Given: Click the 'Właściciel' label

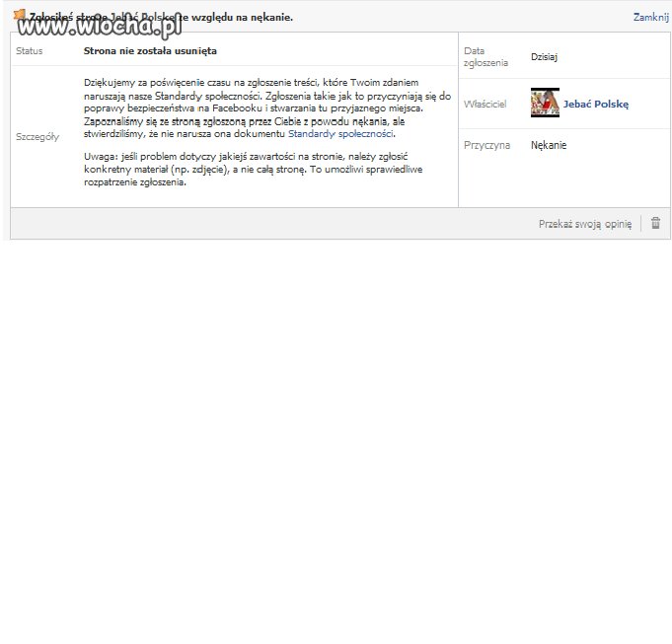Looking at the screenshot, I should point(485,105).
